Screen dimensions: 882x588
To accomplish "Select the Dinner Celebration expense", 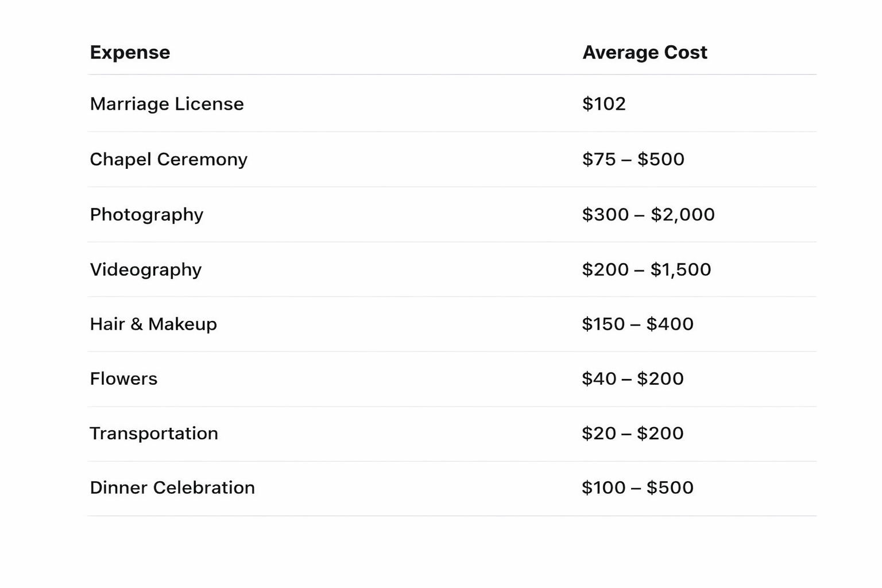I will [x=172, y=488].
